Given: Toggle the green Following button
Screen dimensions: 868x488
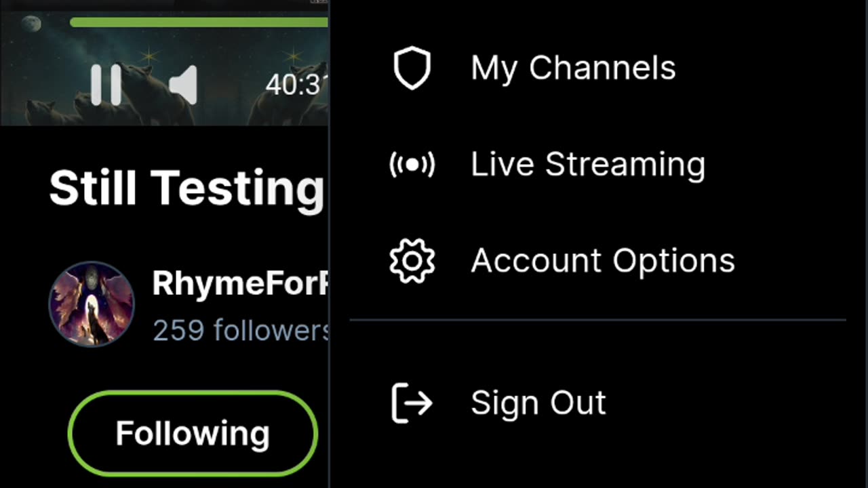Looking at the screenshot, I should (x=193, y=433).
